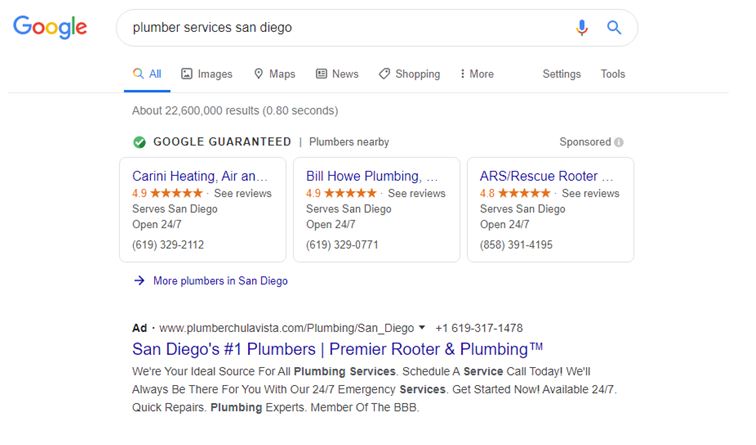Image resolution: width=756 pixels, height=445 pixels.
Task: Click into the search query text field
Action: coord(347,27)
